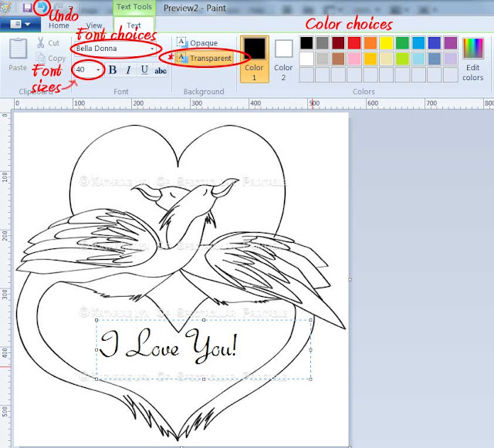This screenshot has width=494, height=448.
Task: Apply Italic formatting to text
Action: tap(128, 70)
